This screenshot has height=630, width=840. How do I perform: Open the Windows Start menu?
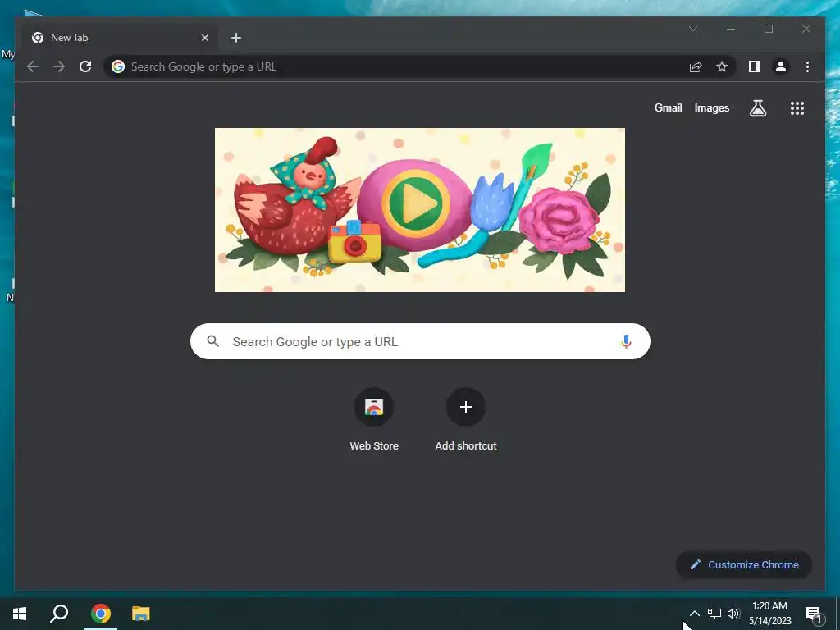pyautogui.click(x=20, y=614)
